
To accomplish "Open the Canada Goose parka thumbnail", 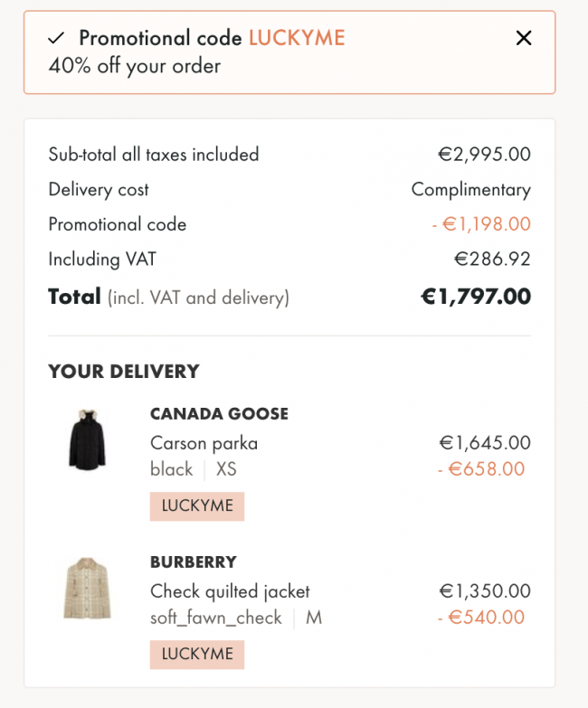I will (87, 439).
